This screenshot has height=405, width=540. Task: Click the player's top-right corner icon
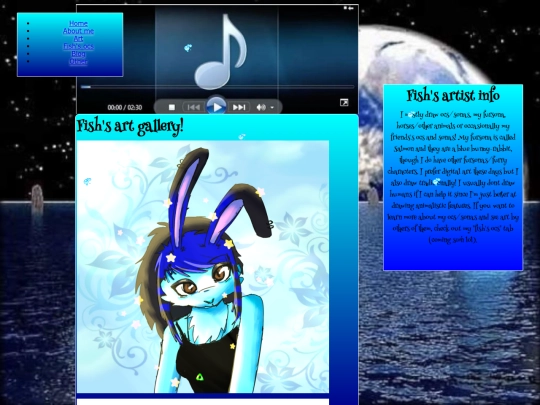coord(349,8)
